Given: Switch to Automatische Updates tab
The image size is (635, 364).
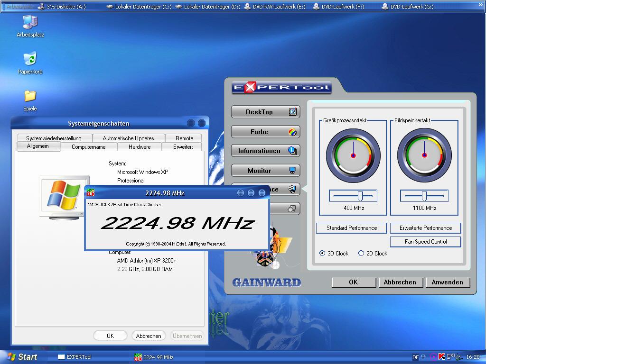Looking at the screenshot, I should click(128, 138).
